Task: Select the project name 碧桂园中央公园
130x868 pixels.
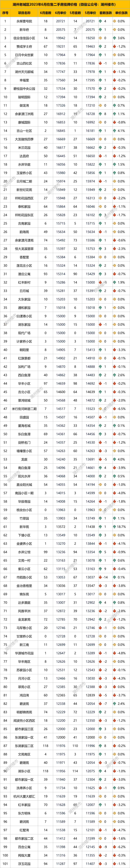Action: click(24, 89)
